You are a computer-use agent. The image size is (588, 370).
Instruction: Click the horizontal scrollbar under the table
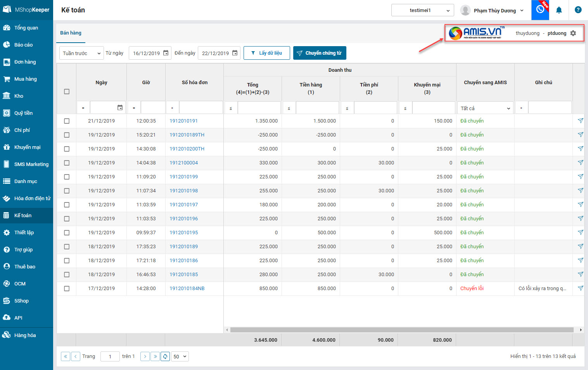pyautogui.click(x=401, y=330)
